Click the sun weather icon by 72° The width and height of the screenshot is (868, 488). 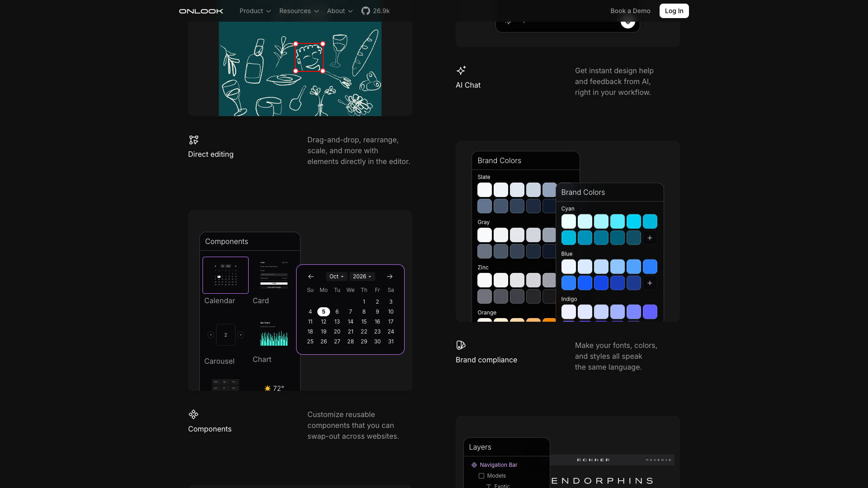pos(268,388)
